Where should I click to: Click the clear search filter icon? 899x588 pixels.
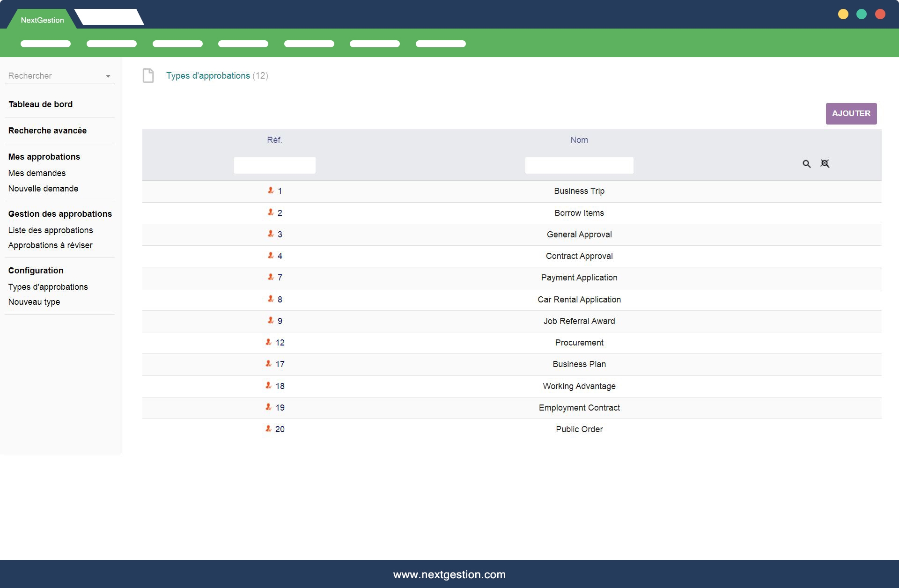[x=825, y=163]
